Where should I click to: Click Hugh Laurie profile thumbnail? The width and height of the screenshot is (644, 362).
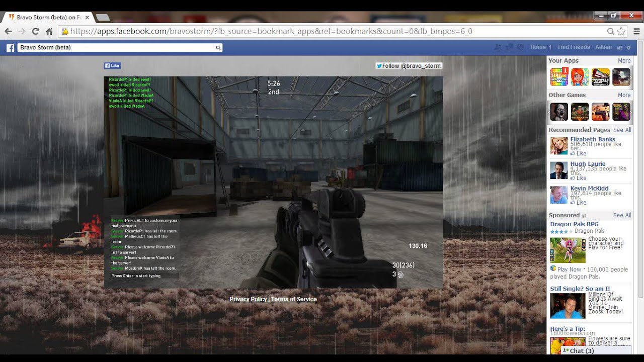point(558,170)
